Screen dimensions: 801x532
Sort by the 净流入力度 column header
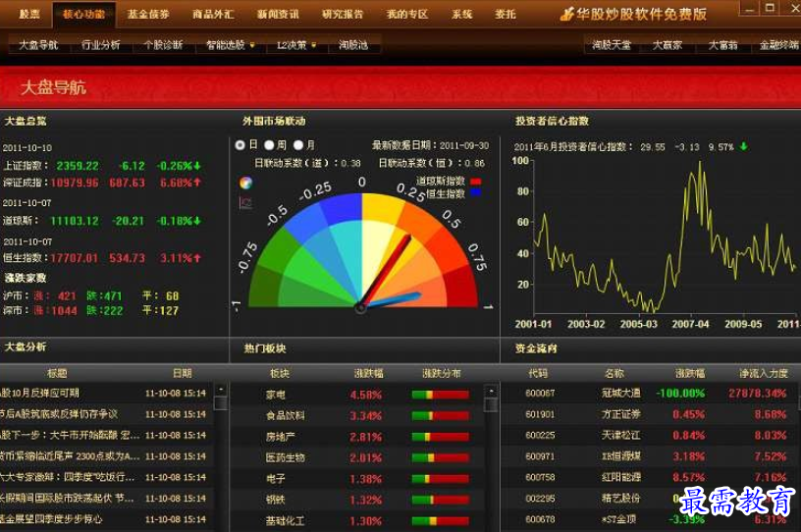point(763,373)
